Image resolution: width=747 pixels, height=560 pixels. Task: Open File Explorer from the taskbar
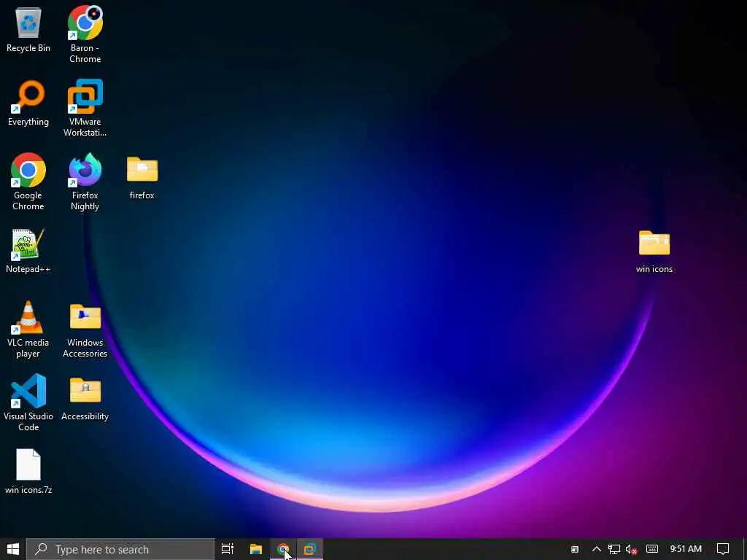pos(256,549)
